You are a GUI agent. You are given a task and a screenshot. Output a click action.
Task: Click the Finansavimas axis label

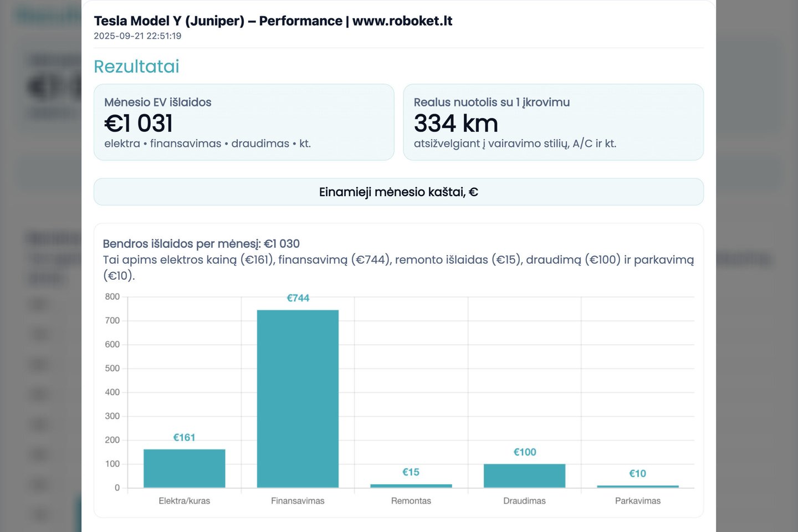(298, 501)
